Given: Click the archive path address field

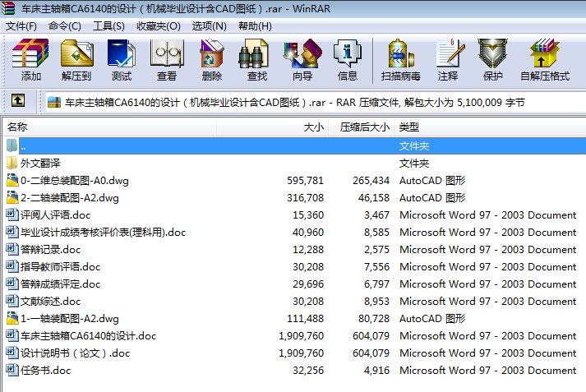Looking at the screenshot, I should click(x=316, y=102).
